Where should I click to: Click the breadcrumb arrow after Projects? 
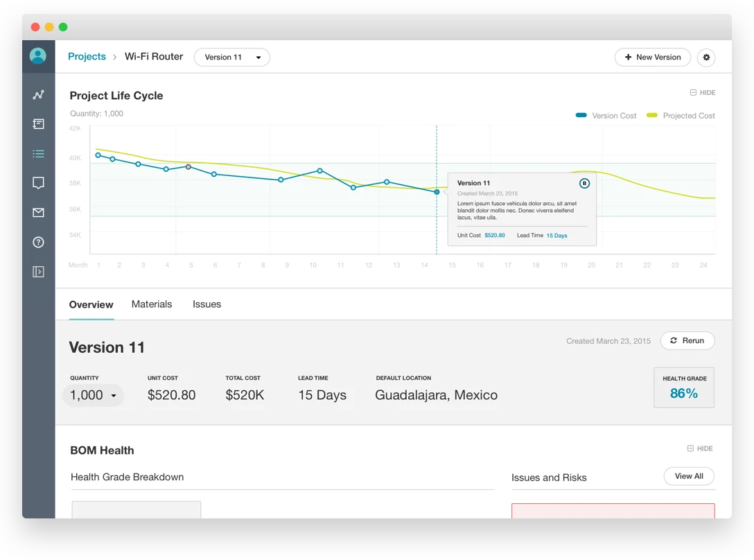pos(114,58)
